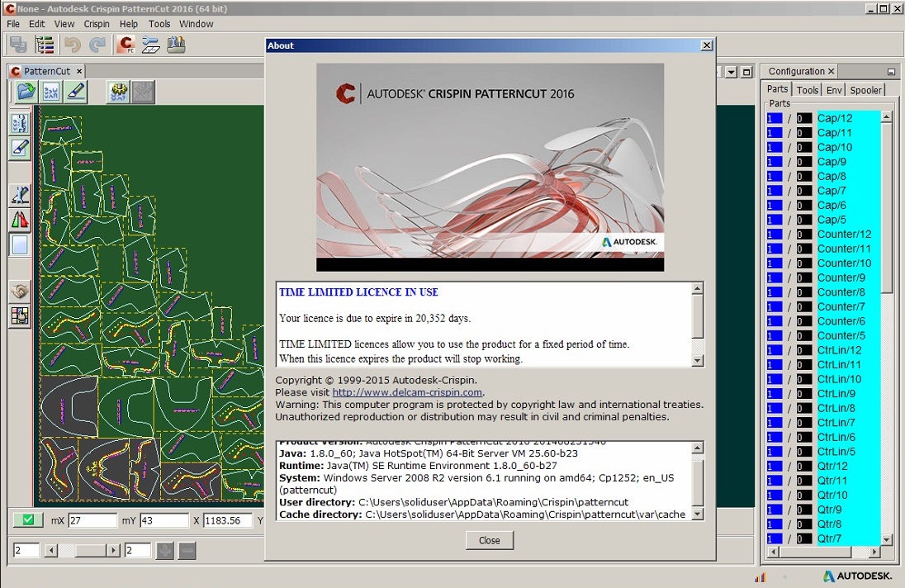Open the wrench and sheet settings icon
The height and width of the screenshot is (588, 905).
(150, 45)
